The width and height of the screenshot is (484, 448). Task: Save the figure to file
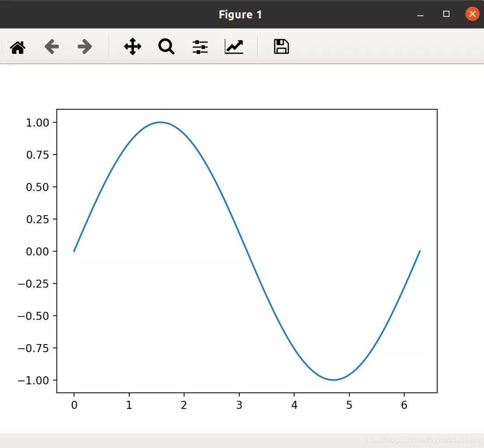pyautogui.click(x=281, y=47)
